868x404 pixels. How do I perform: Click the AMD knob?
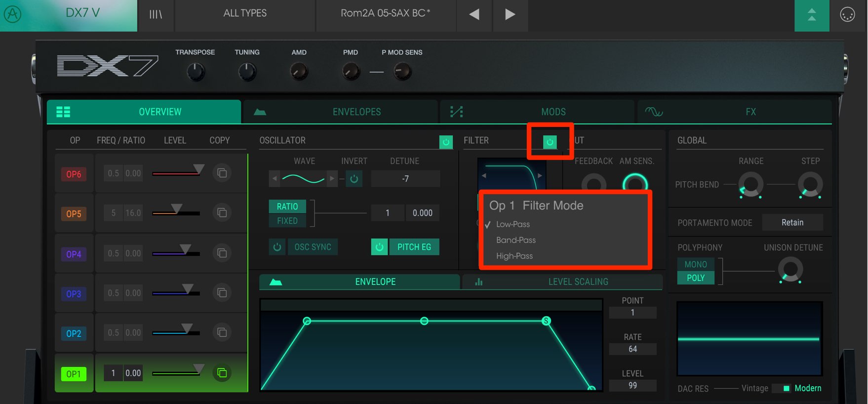[299, 72]
